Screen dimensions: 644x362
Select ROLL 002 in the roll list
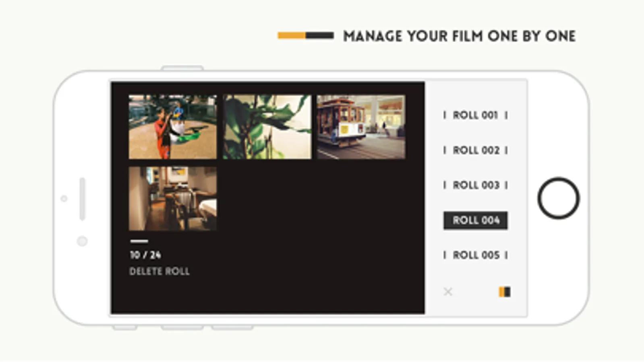(475, 150)
